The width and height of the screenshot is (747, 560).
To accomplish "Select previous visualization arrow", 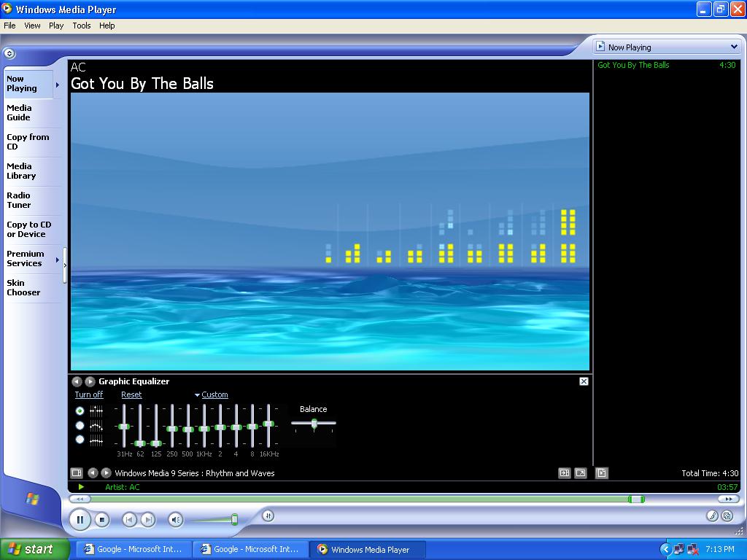I will [93, 472].
